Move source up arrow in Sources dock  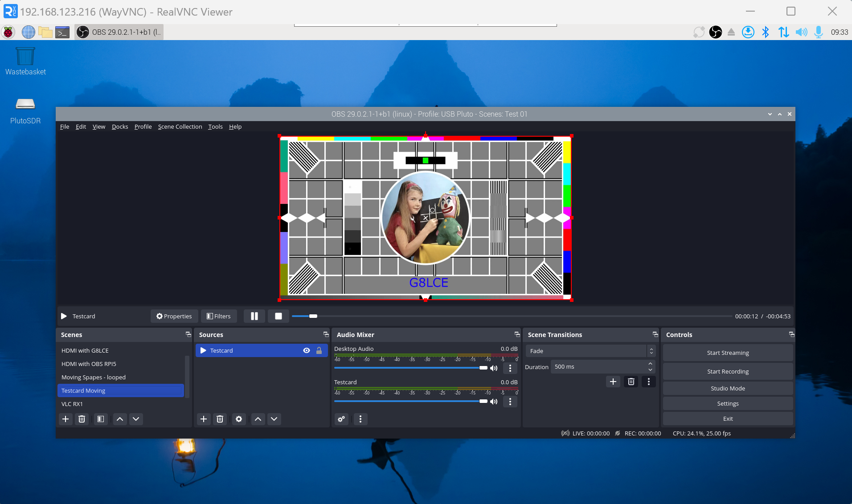(258, 419)
